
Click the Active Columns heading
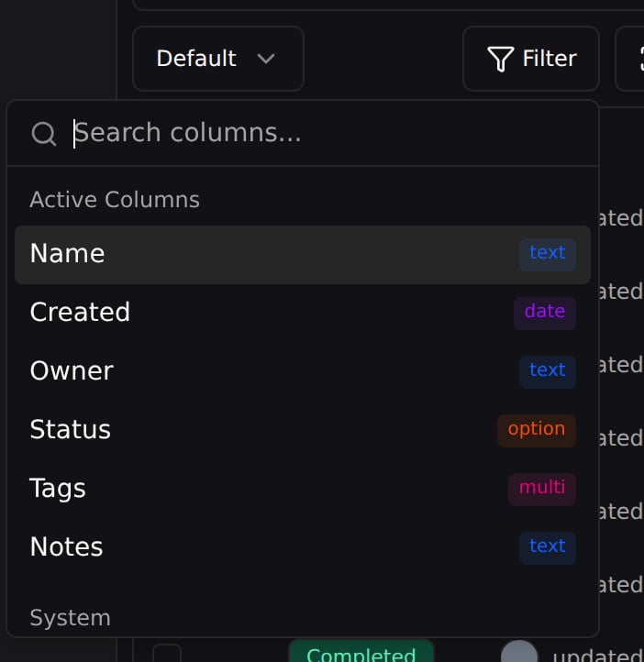(115, 199)
